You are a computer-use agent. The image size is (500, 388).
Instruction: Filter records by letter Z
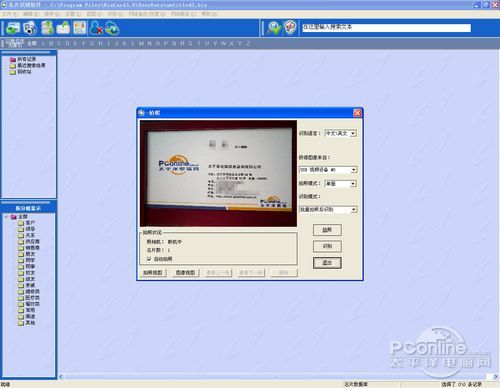(248, 43)
